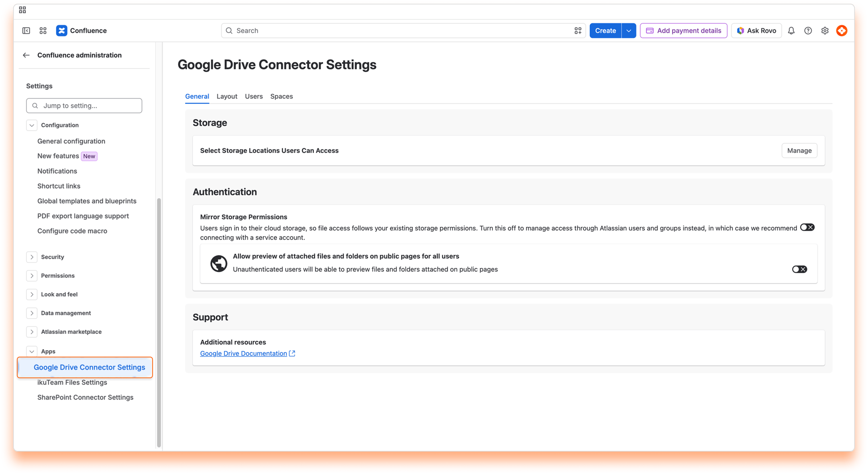Image resolution: width=868 pixels, height=474 pixels.
Task: Open the Google Drive Documentation link
Action: [x=247, y=353]
